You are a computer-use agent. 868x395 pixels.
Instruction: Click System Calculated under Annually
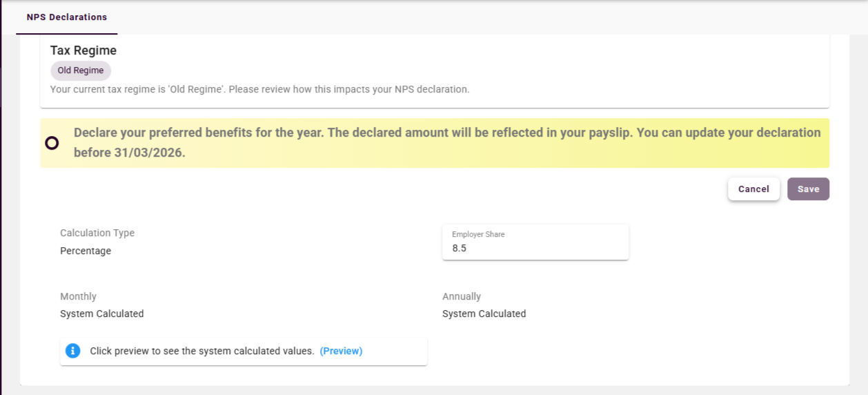coord(484,314)
